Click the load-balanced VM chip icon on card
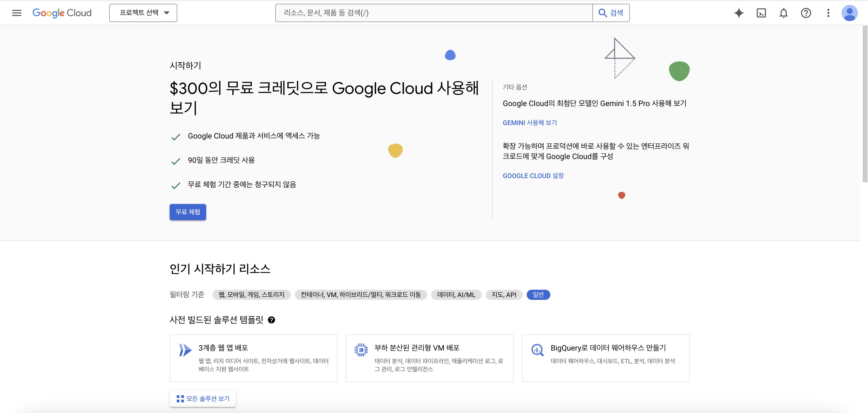This screenshot has width=868, height=413. coord(361,350)
